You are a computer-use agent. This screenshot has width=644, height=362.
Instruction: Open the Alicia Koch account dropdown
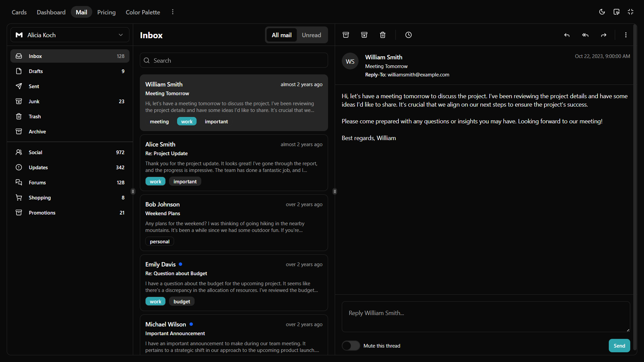(70, 35)
